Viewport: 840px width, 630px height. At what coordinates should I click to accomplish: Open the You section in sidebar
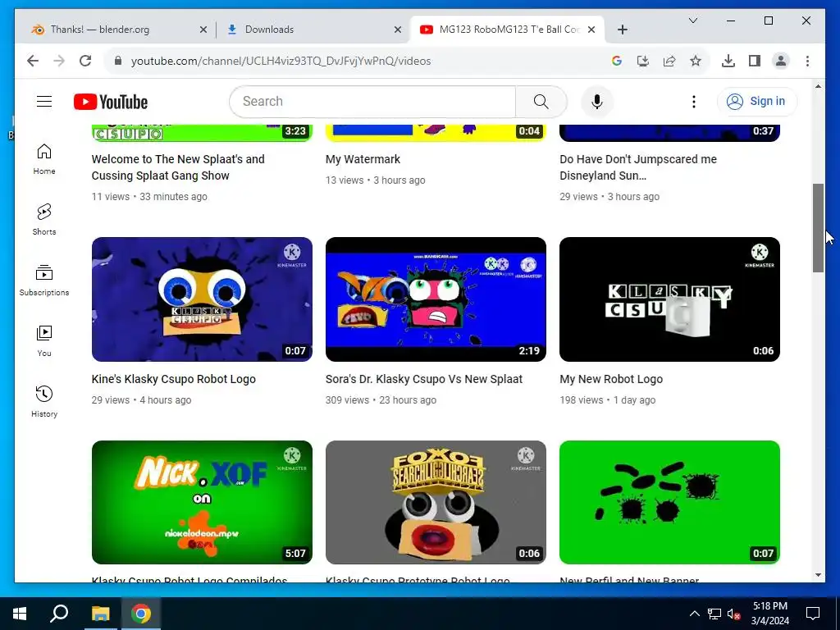point(44,341)
